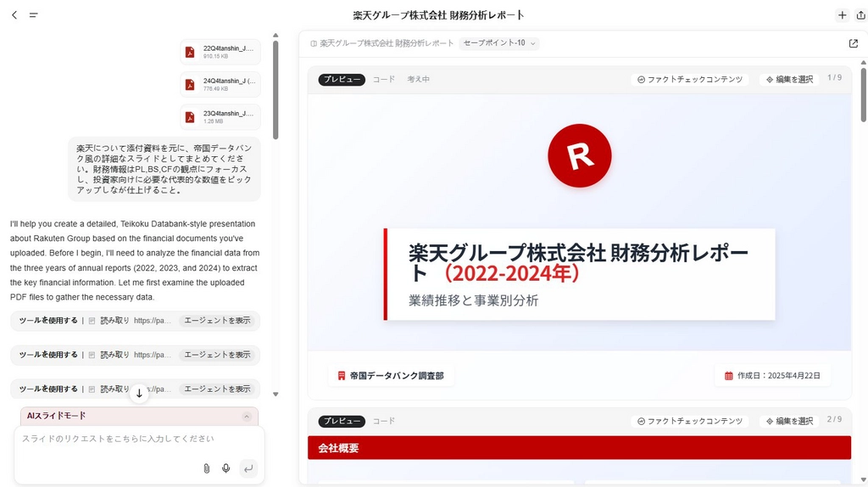Select the プレビュー tab on slide 1
This screenshot has height=487, width=868.
342,79
